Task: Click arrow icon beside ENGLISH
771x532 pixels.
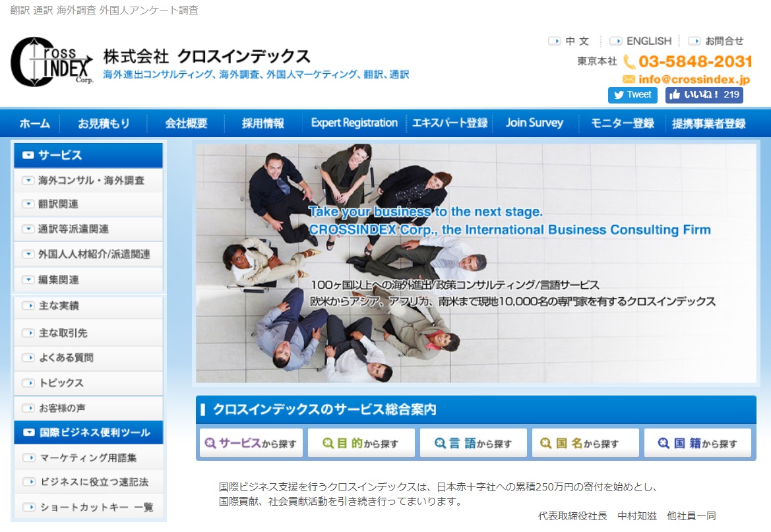Action: coord(615,41)
